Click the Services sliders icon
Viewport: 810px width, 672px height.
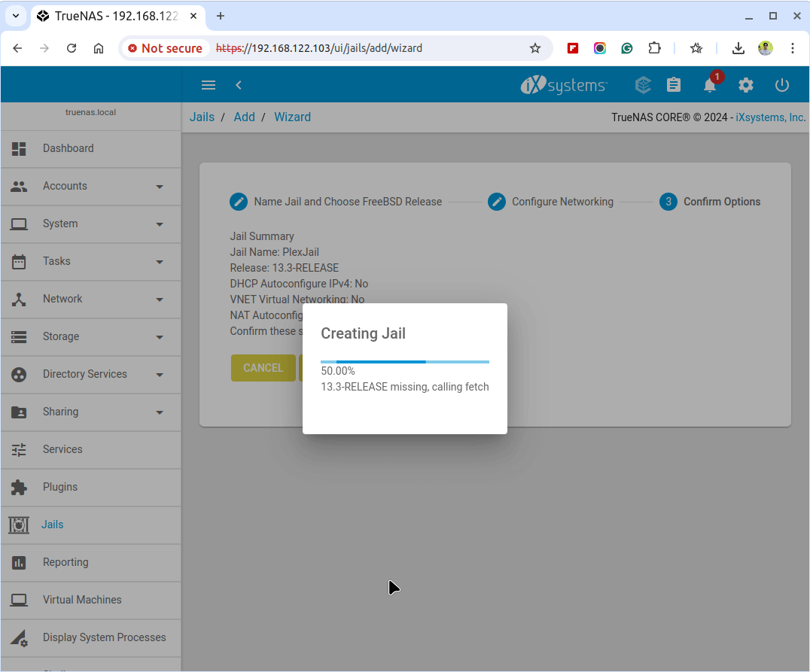click(19, 450)
